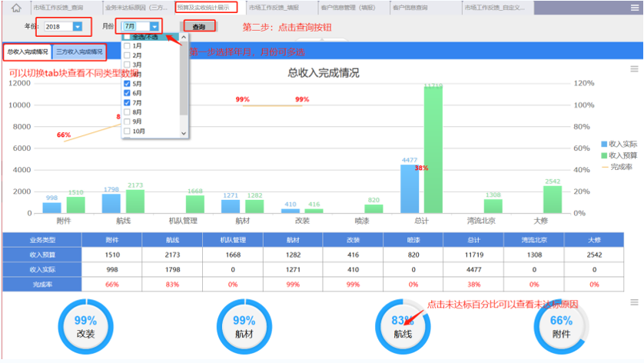
Task: Toggle 收入预算 legend swatch
Action: click(604, 155)
